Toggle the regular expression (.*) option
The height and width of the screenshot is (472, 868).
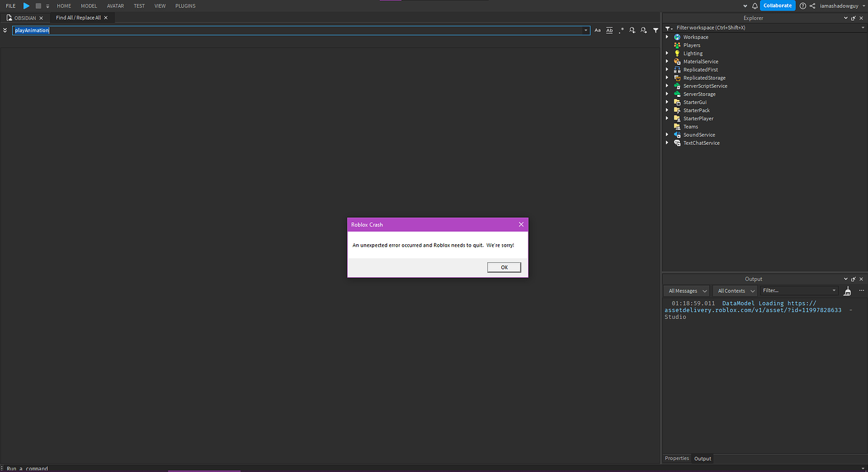pyautogui.click(x=621, y=30)
